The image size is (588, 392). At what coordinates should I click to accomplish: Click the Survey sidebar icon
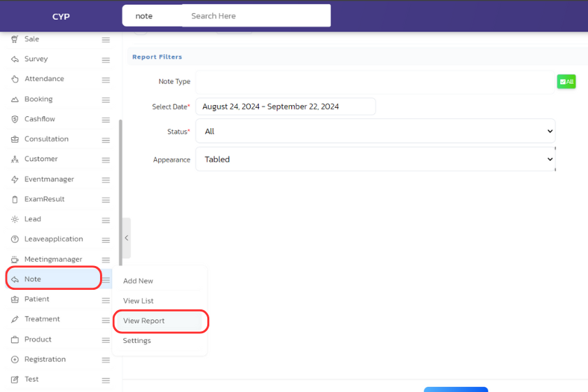[x=15, y=59]
